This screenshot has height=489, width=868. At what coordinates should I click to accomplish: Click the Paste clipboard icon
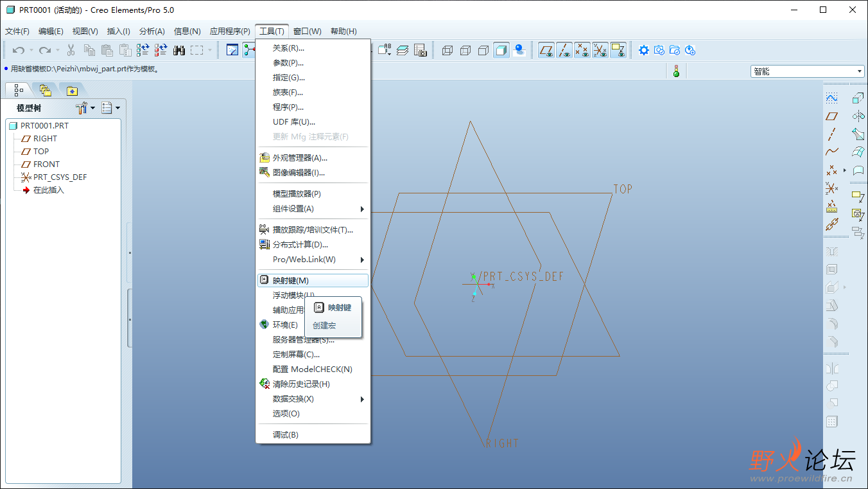click(x=107, y=50)
